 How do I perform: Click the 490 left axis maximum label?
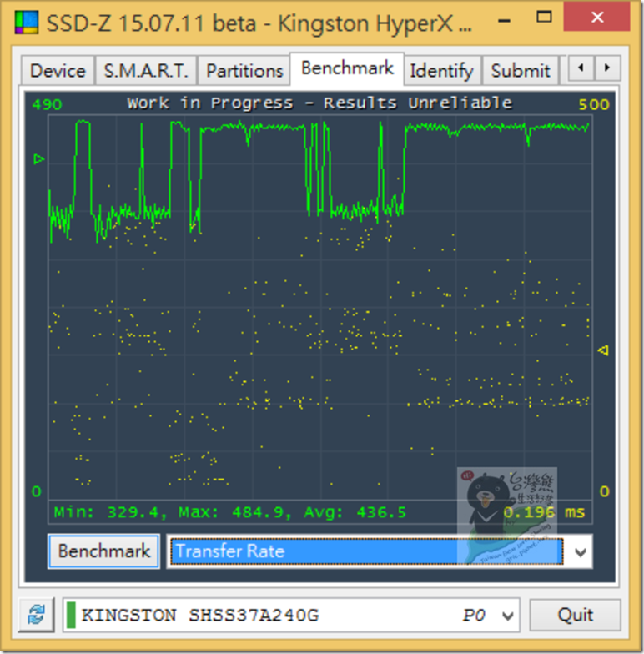click(47, 104)
